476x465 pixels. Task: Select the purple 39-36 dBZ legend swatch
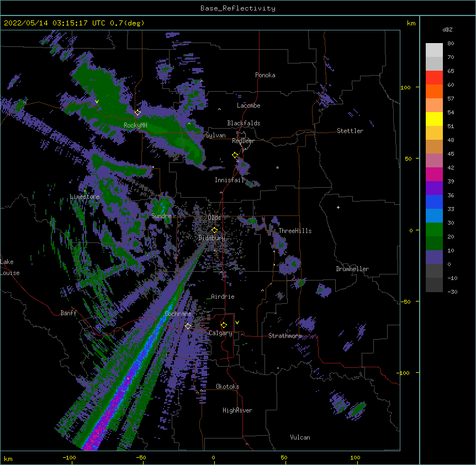434,188
